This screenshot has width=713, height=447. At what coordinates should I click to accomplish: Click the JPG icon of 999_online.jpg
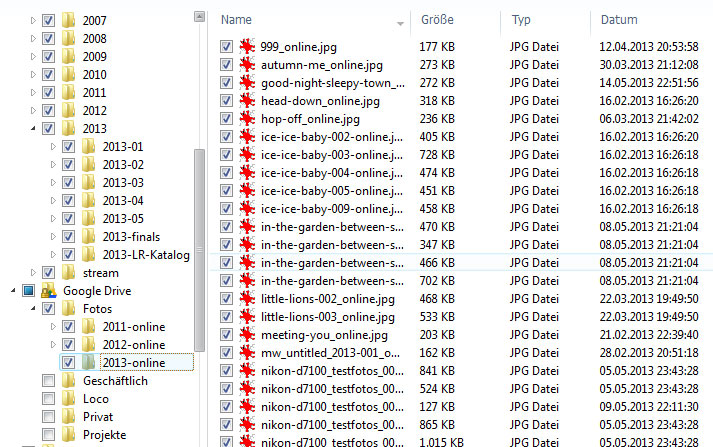(x=247, y=47)
